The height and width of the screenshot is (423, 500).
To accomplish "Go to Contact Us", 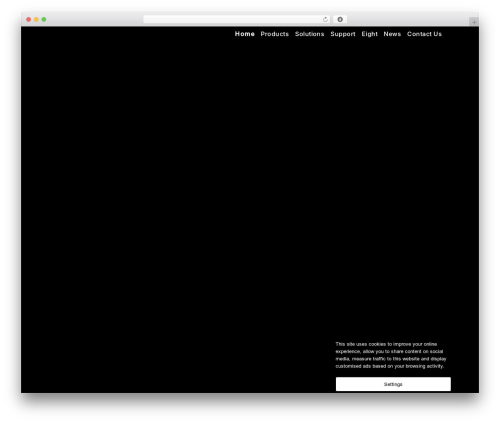I will (424, 34).
